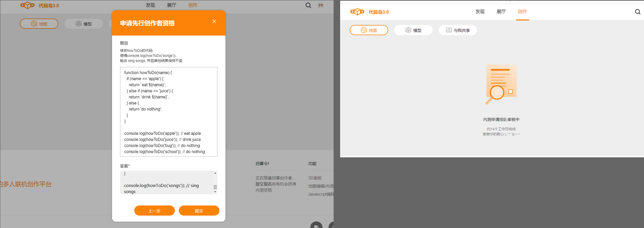Click user avatar icon in left window
This screenshot has width=644, height=228.
[321, 5]
